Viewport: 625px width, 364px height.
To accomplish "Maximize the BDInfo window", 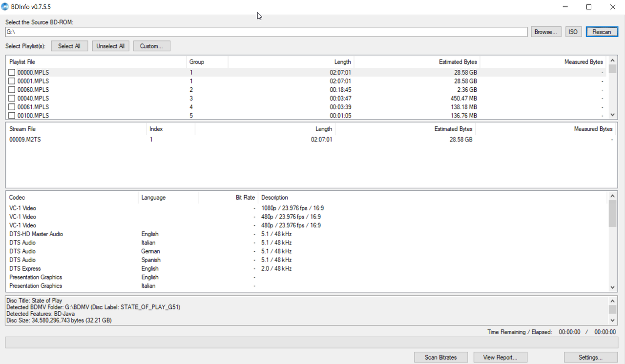I will [x=589, y=7].
